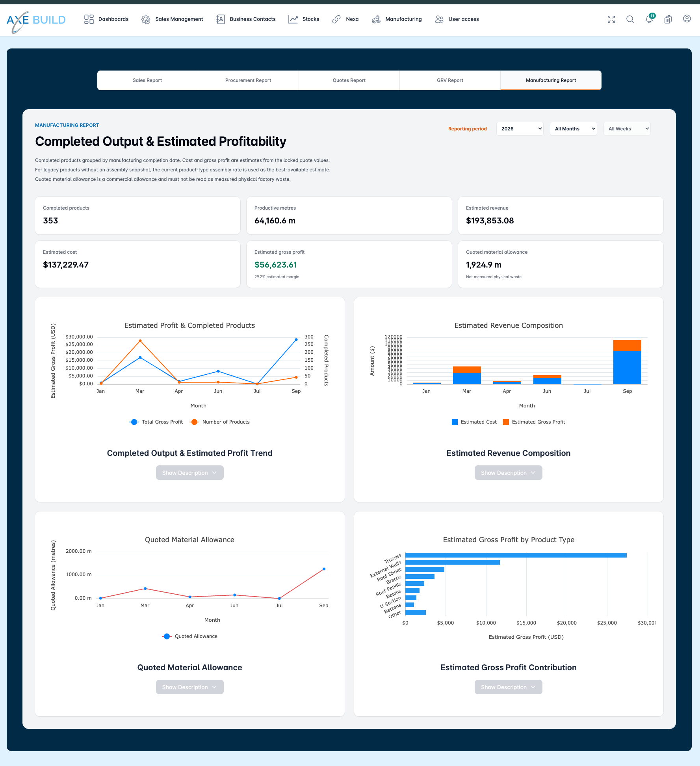Open the Dashboards menu label
The width and height of the screenshot is (700, 766).
113,19
